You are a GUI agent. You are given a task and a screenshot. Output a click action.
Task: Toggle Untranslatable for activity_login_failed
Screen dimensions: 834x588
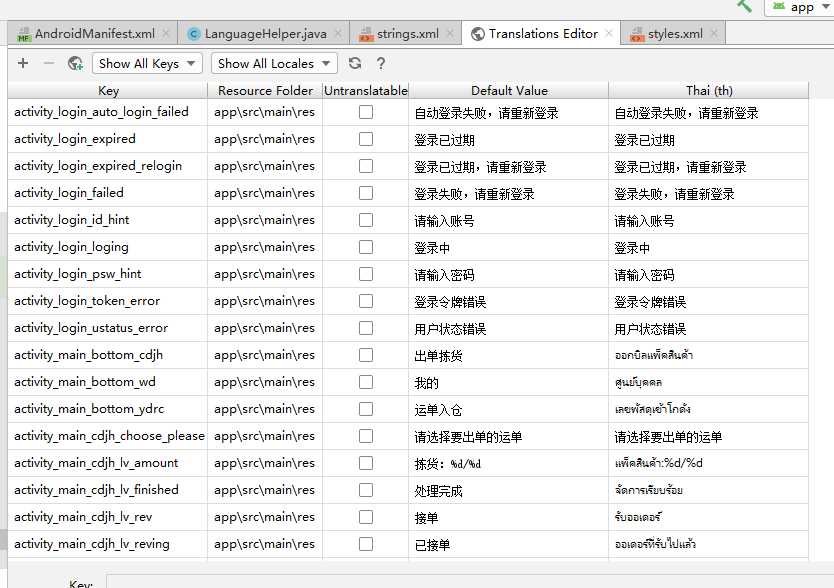pos(366,193)
